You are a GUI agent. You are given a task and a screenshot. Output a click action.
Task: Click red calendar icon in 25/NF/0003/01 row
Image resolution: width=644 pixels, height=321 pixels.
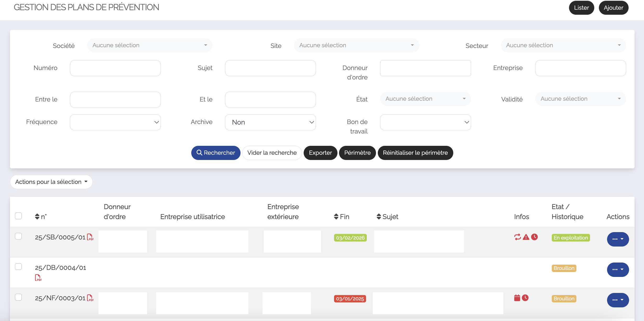click(517, 298)
